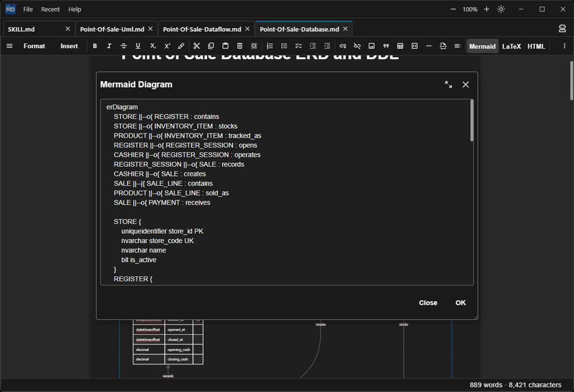Close the Point-Of-Sale-Database.md tab
574x392 pixels.
tap(345, 29)
